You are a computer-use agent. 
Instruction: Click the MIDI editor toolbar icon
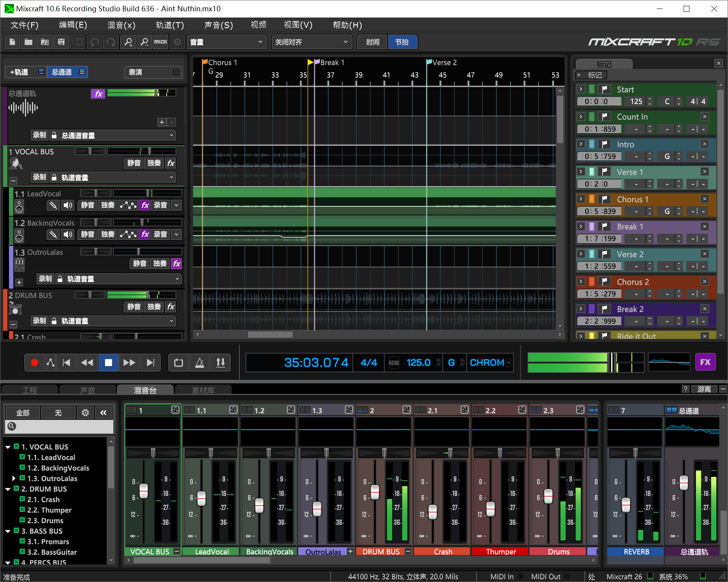pos(160,42)
